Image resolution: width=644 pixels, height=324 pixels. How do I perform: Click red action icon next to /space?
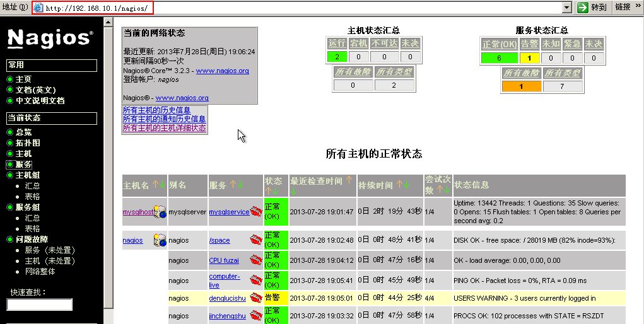tap(256, 240)
